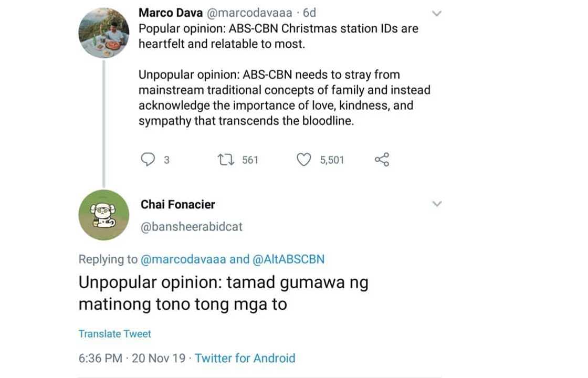Click Chai Fonacier's green cartoon avatar
Image resolution: width=588 pixels, height=378 pixels.
tap(103, 214)
